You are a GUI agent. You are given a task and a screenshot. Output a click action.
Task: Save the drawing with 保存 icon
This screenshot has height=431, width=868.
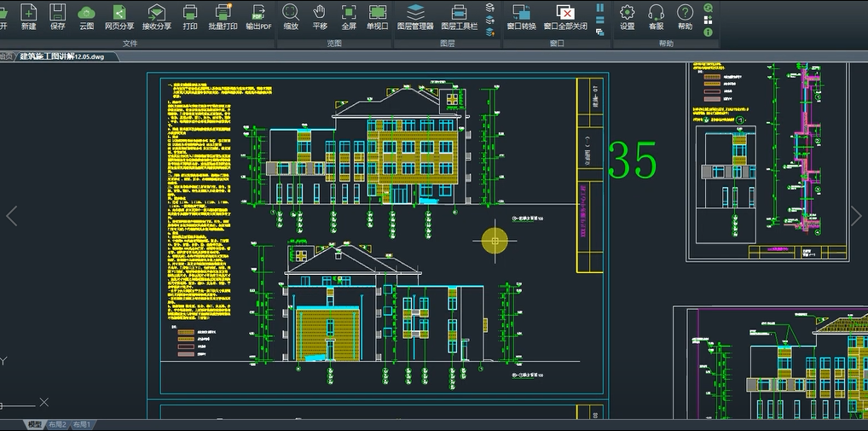57,15
